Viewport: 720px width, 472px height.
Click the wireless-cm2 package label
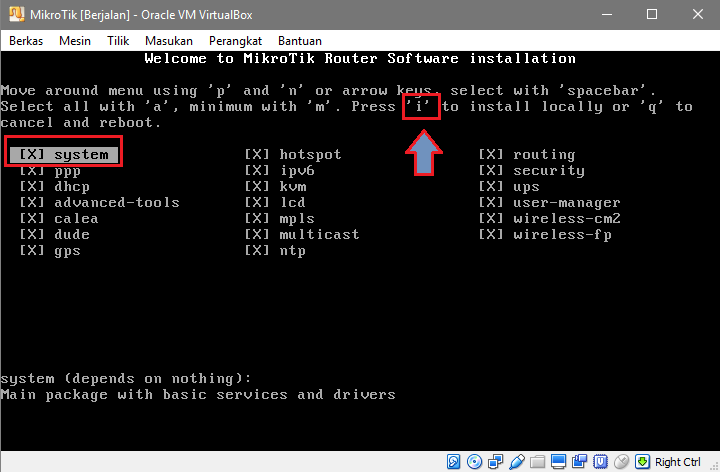[x=567, y=219]
